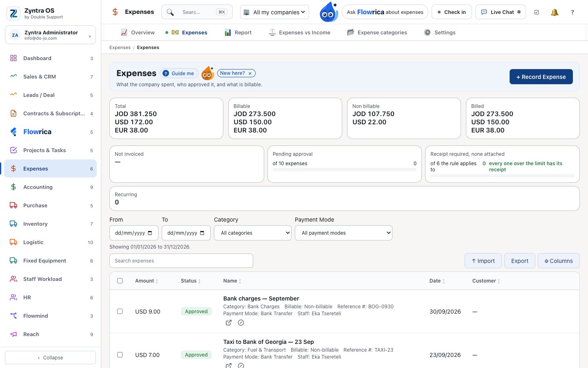Image resolution: width=588 pixels, height=368 pixels.
Task: Click the Export button
Action: (520, 261)
